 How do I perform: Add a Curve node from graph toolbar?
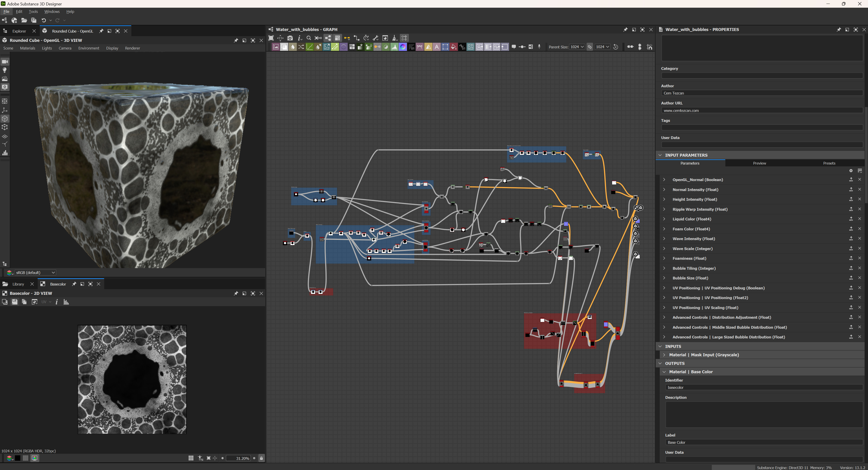click(x=310, y=47)
